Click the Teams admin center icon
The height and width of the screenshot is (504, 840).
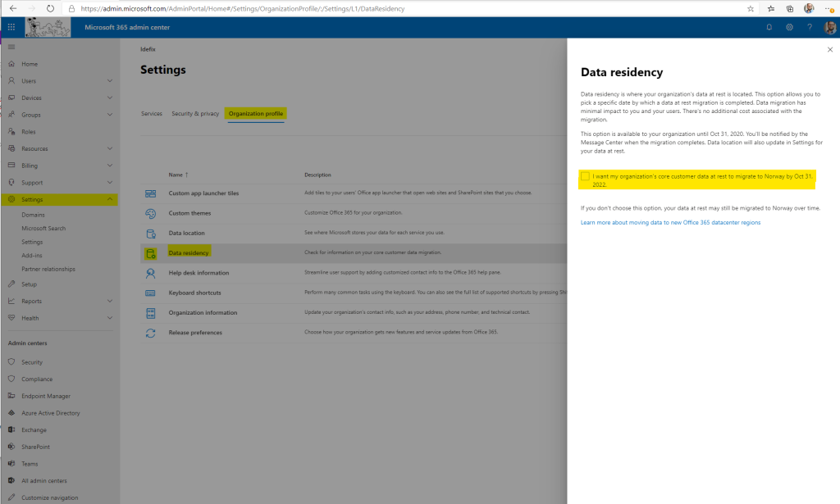point(11,463)
